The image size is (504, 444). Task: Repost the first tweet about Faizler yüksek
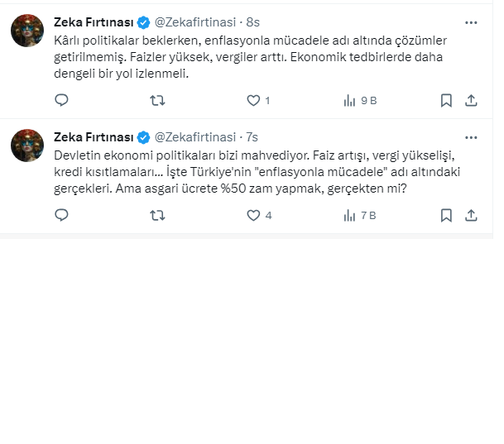[x=157, y=100]
